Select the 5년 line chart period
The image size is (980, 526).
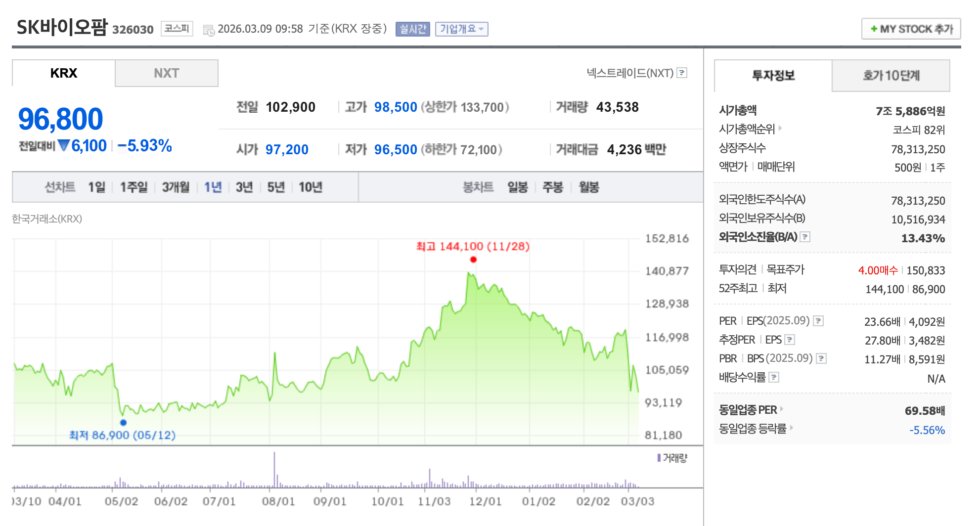click(276, 187)
